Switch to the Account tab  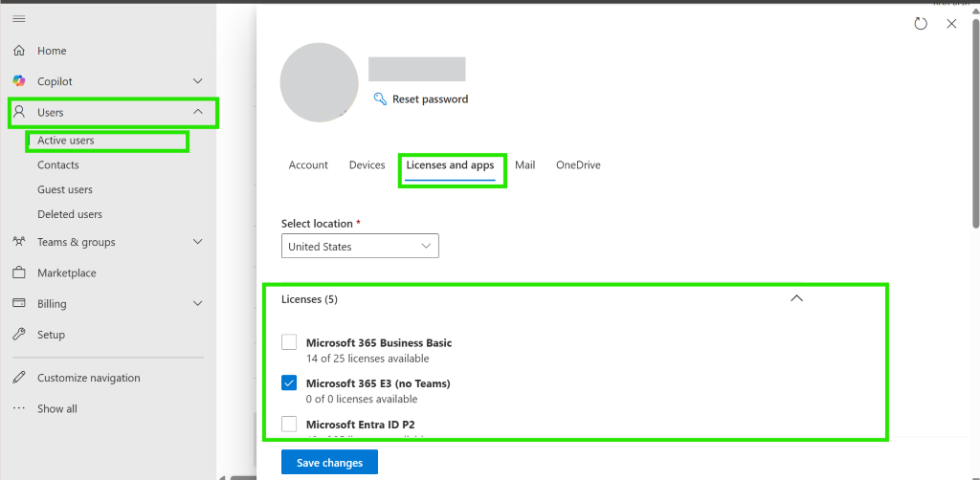tap(308, 165)
